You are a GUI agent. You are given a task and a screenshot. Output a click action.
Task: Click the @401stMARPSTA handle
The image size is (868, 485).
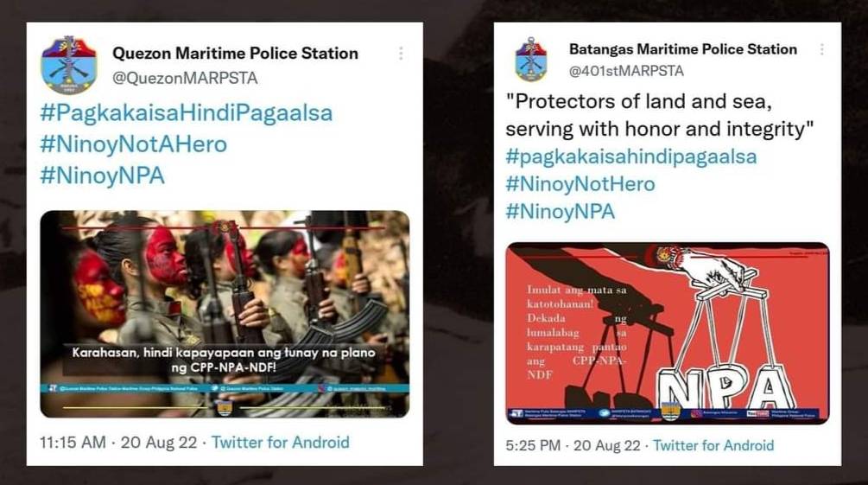[x=626, y=71]
